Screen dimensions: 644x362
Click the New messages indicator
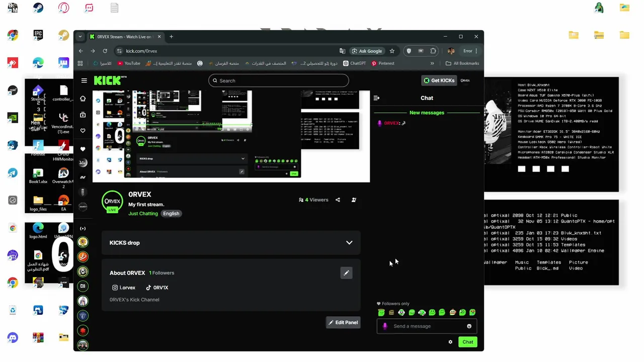click(427, 113)
